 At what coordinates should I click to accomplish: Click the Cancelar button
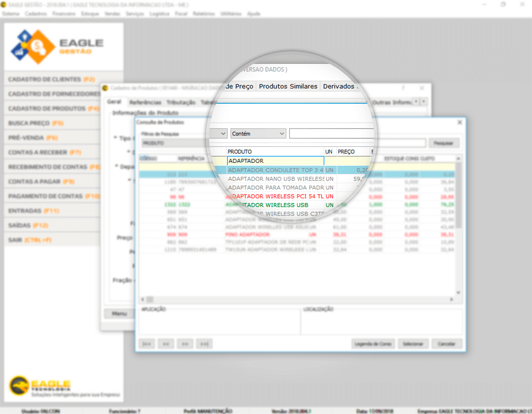coord(446,344)
